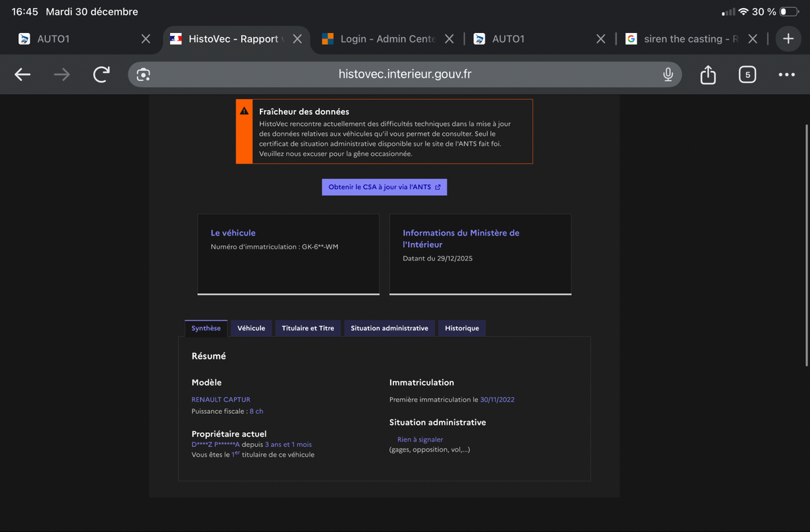This screenshot has height=532, width=810.
Task: Tap the histovec.interieur.gouv.fr address field
Action: click(405, 74)
